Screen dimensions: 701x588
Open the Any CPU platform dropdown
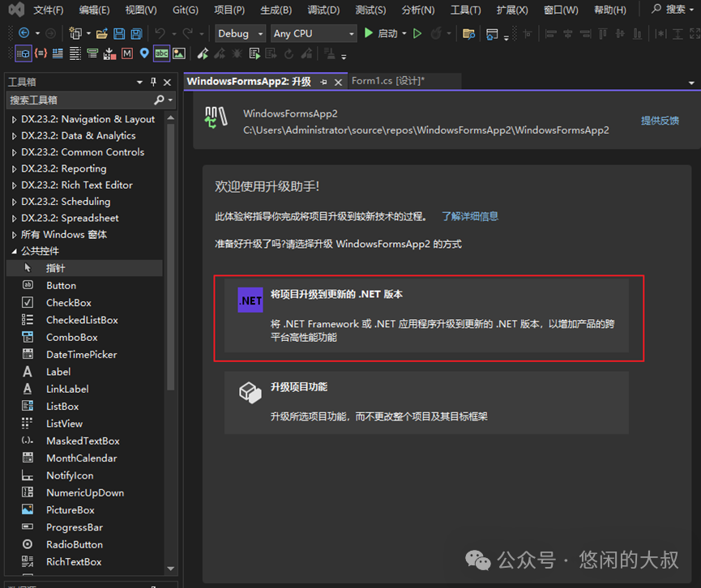314,33
